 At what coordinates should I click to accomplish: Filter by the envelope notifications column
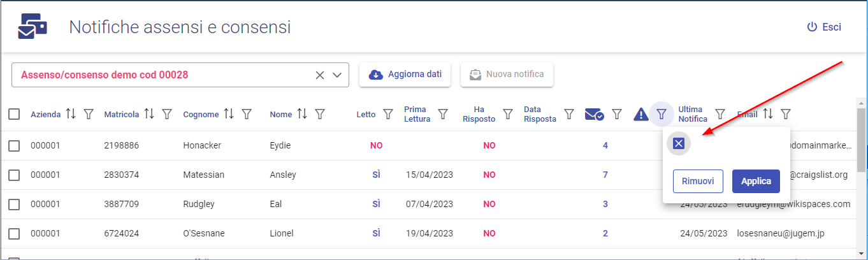617,114
